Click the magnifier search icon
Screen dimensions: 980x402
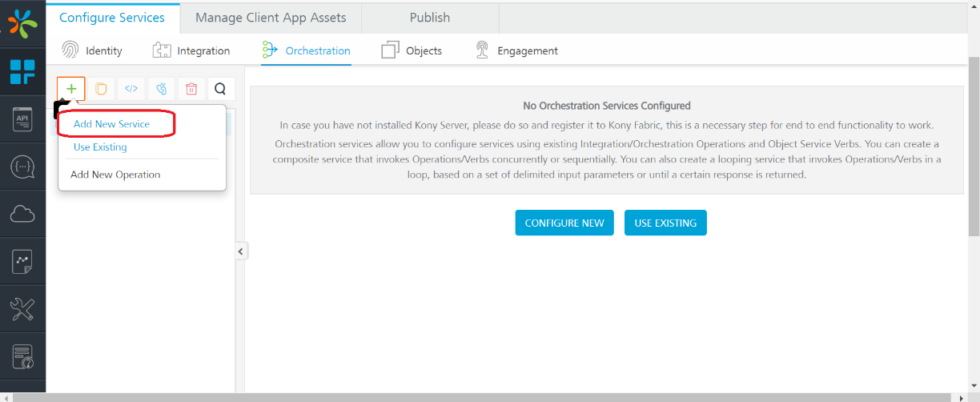[221, 89]
